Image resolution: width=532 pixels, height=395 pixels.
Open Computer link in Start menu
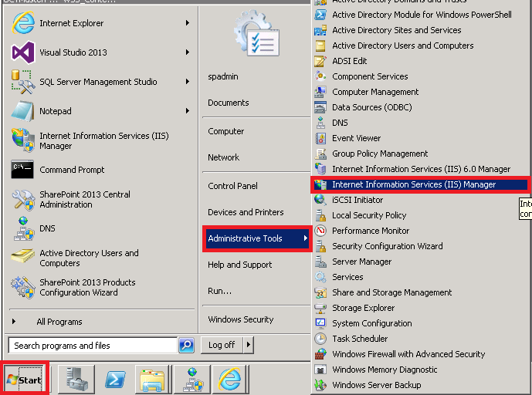click(x=226, y=131)
